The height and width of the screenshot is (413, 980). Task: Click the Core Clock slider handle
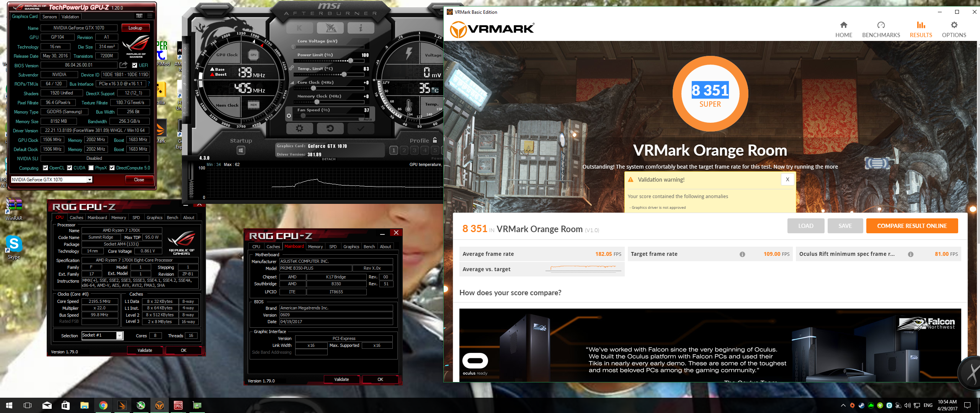[x=313, y=88]
